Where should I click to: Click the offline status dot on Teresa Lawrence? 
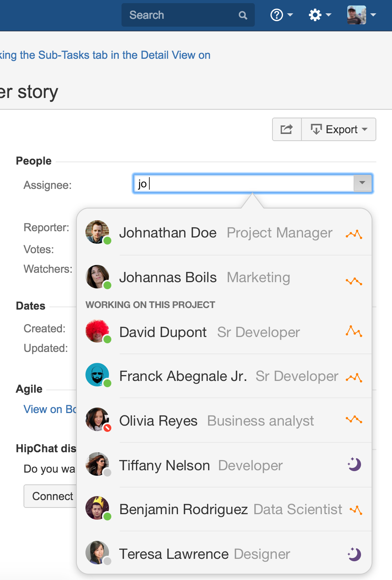[x=107, y=561]
